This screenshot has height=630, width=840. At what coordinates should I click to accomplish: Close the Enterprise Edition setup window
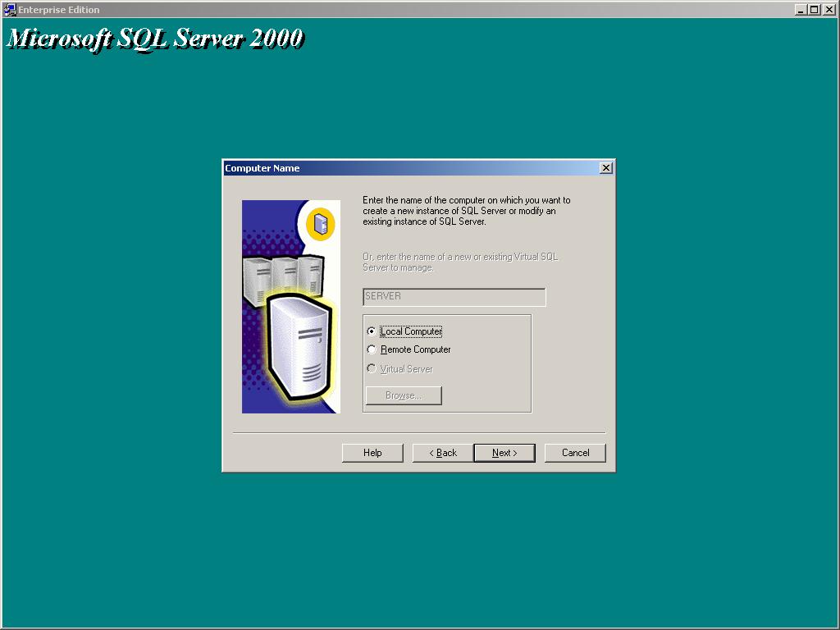click(x=829, y=10)
